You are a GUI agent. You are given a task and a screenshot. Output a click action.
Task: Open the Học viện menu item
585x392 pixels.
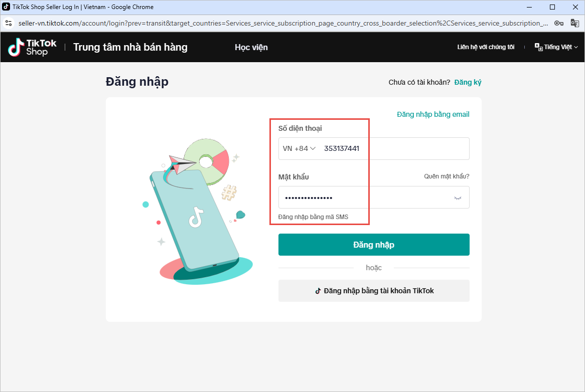[x=251, y=47]
